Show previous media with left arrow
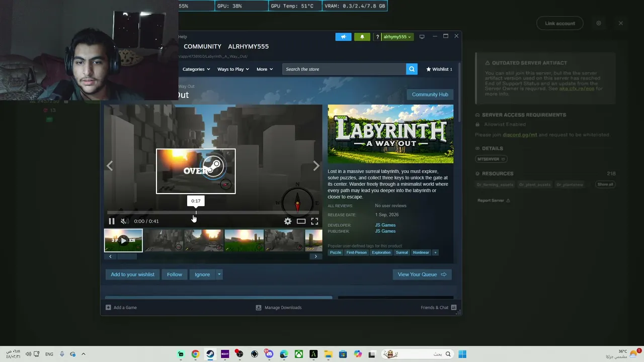This screenshot has height=362, width=644. pos(110,166)
